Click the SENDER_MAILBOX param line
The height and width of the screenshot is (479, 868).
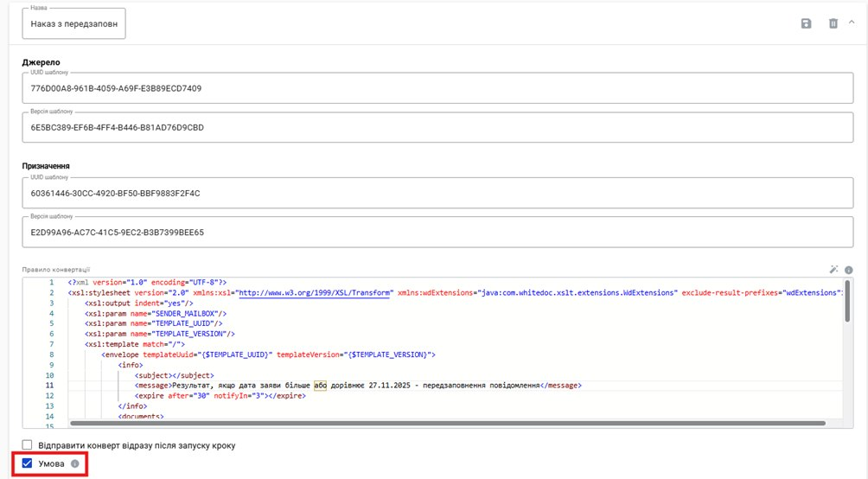(156, 314)
